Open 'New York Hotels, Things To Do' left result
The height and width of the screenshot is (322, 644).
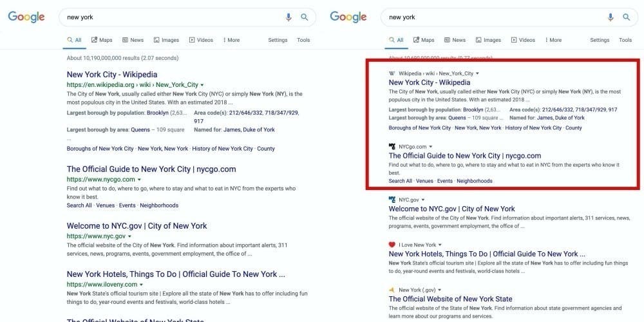click(176, 274)
